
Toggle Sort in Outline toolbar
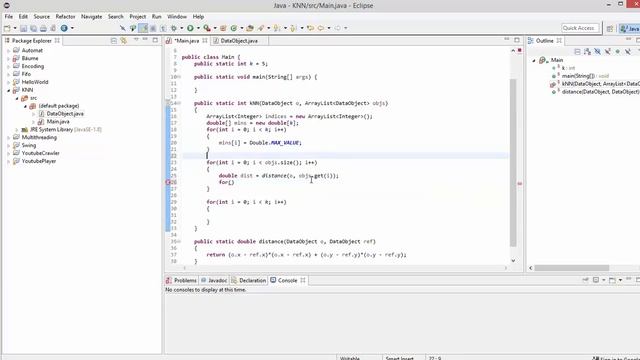[587, 51]
